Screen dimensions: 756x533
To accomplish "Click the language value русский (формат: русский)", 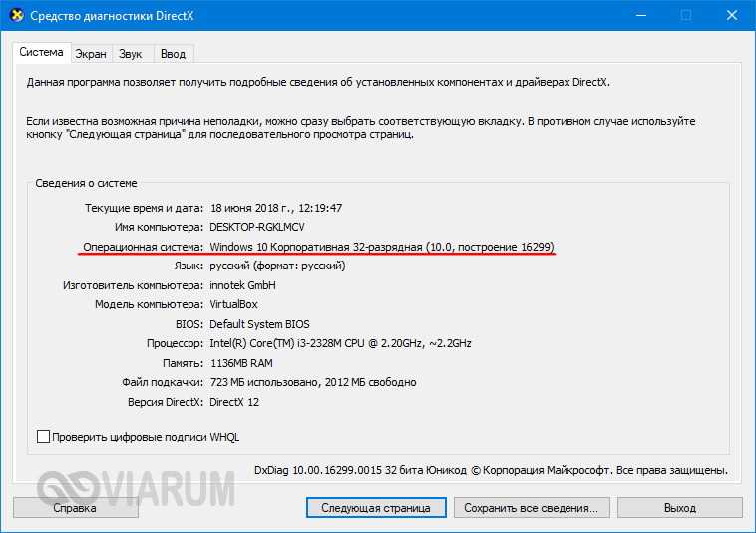I will [277, 266].
